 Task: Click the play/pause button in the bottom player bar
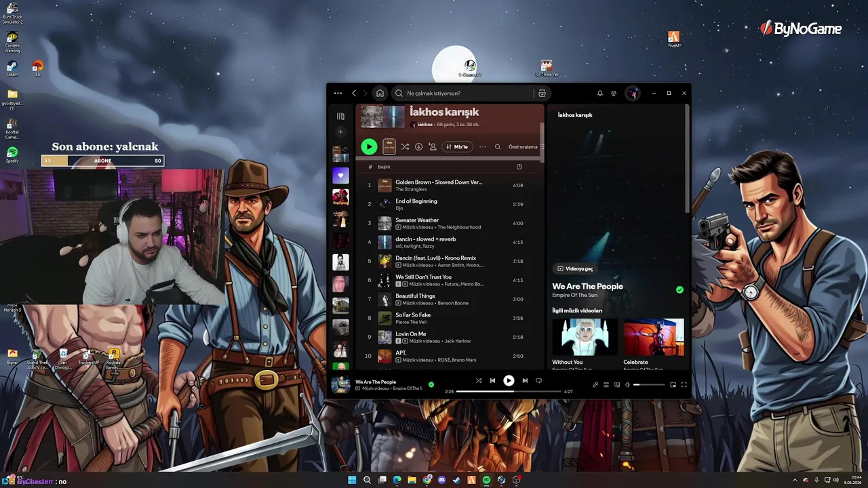pos(509,381)
